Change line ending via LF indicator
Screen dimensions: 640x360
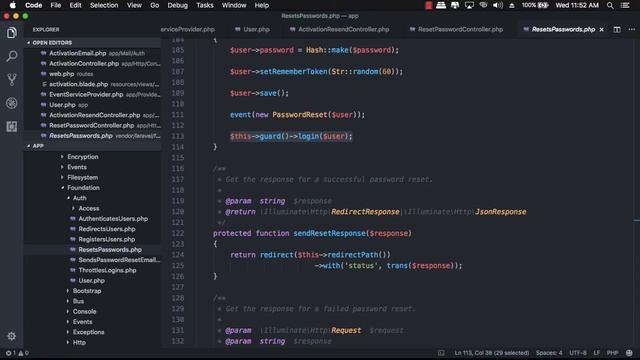click(596, 353)
